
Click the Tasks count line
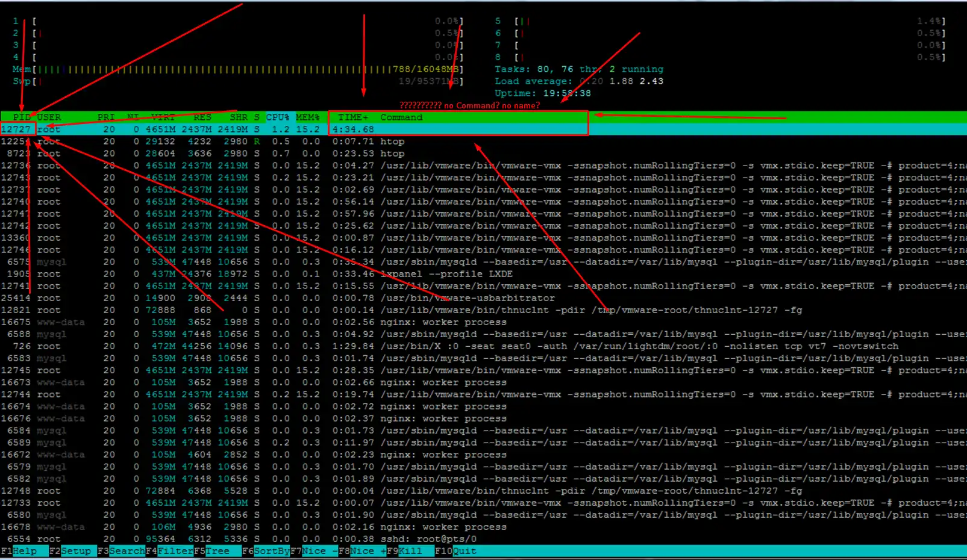[x=579, y=69]
